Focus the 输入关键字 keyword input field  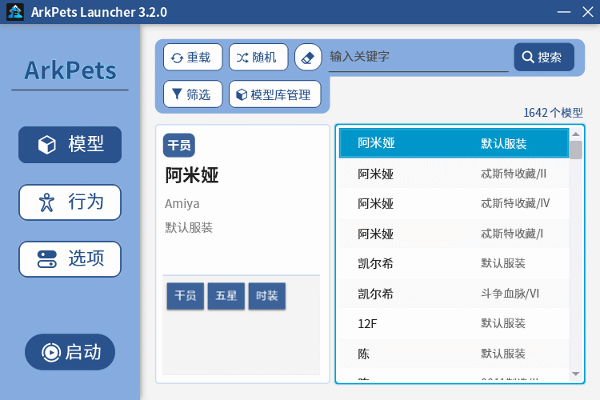[x=418, y=57]
